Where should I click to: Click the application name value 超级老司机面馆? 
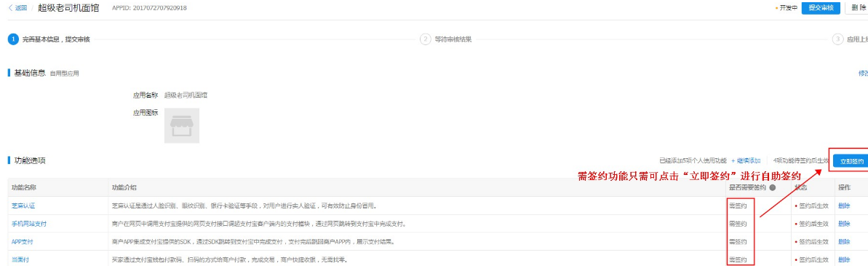tap(186, 95)
